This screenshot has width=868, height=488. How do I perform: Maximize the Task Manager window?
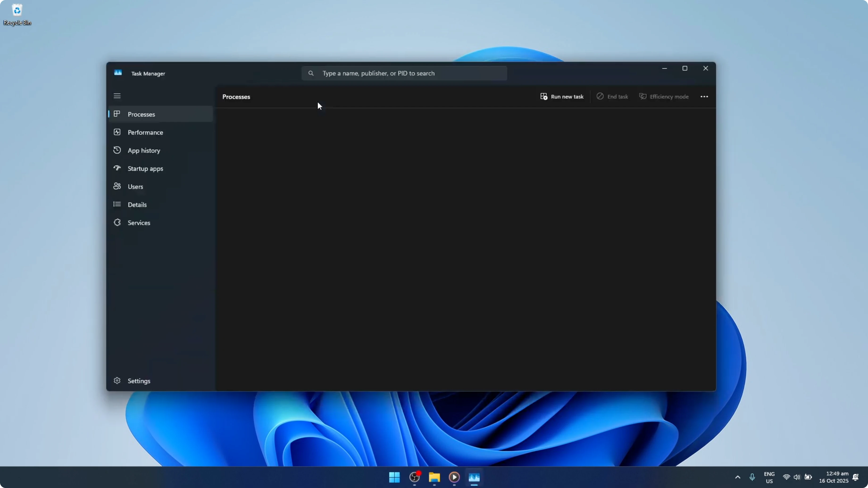tap(685, 68)
